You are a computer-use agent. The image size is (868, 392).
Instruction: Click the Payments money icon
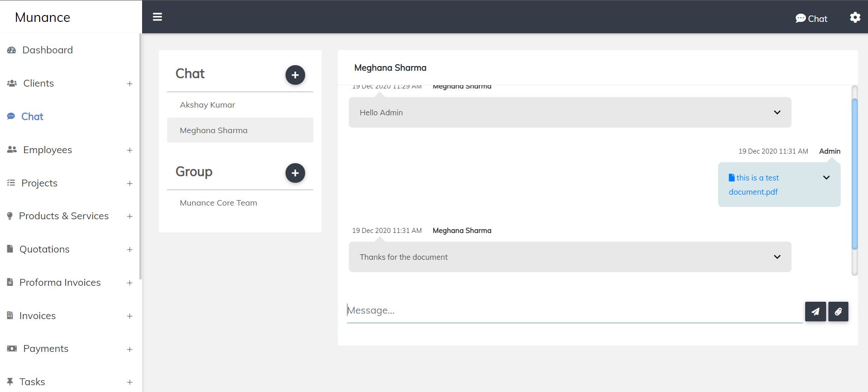click(12, 349)
